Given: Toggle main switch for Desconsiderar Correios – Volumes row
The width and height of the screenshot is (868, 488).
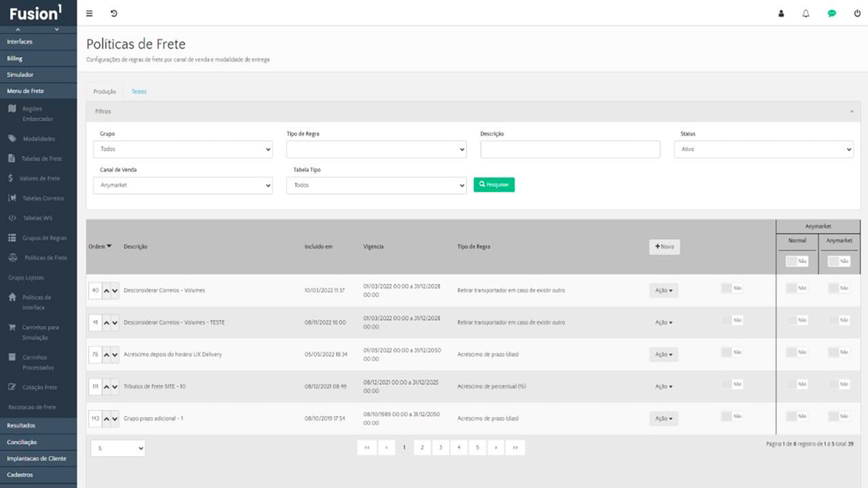Looking at the screenshot, I should click(x=732, y=288).
